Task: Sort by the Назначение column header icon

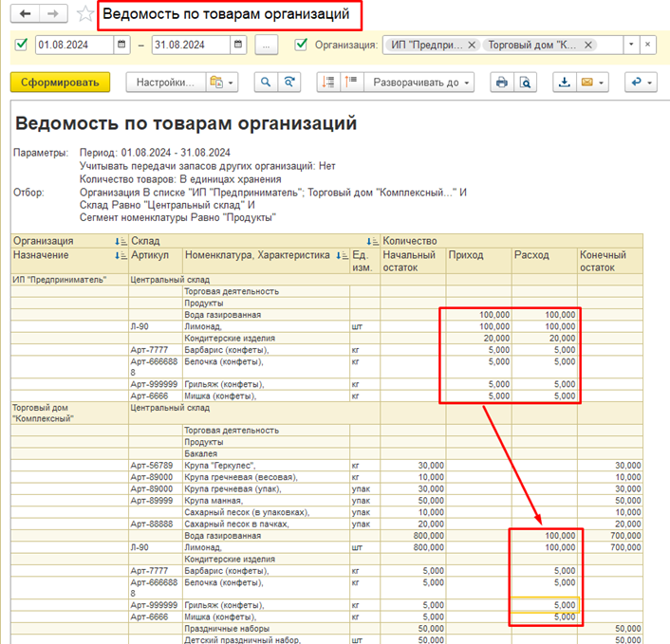Action: coord(121,255)
